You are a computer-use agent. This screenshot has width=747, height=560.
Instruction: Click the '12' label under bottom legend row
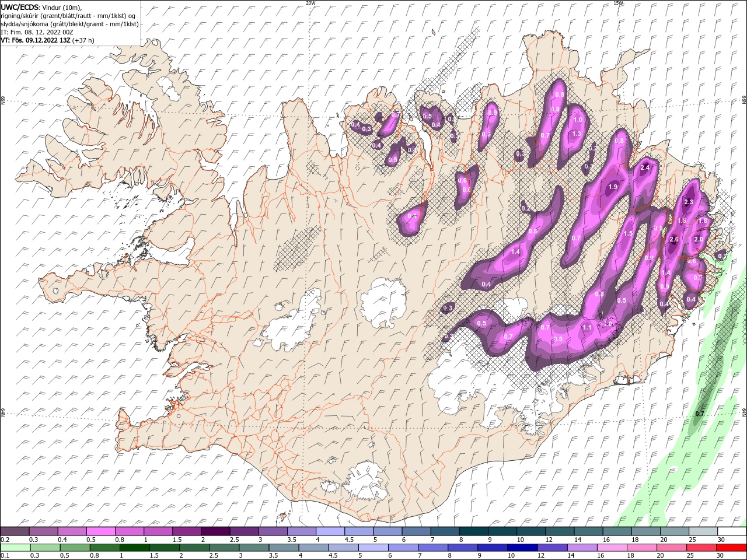[540, 556]
